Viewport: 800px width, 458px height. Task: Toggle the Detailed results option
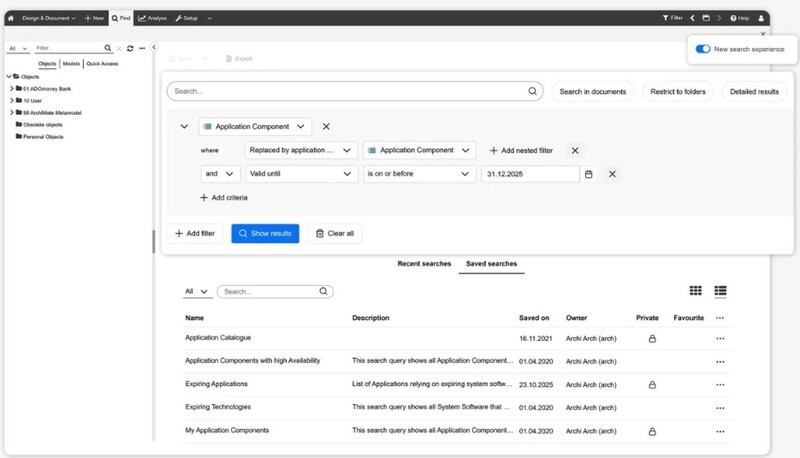[x=754, y=91]
